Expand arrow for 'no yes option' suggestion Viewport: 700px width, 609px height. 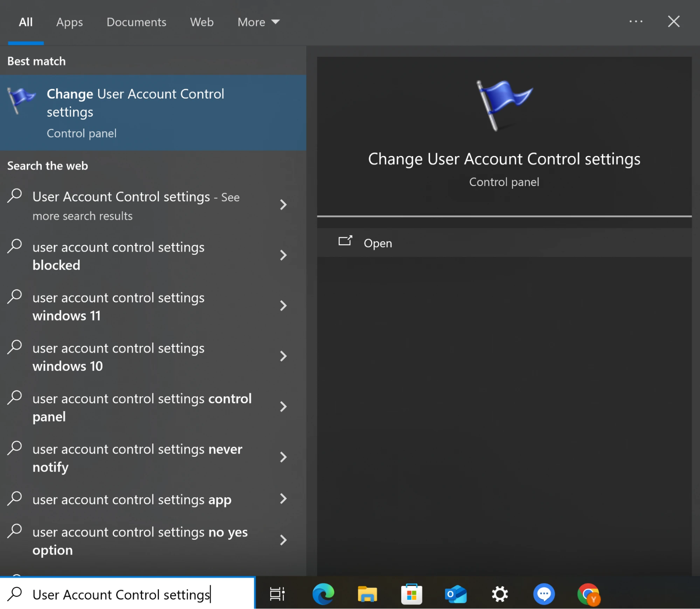[x=283, y=540]
